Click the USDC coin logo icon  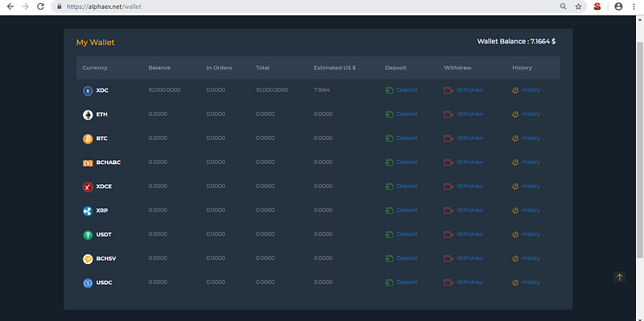tap(88, 283)
